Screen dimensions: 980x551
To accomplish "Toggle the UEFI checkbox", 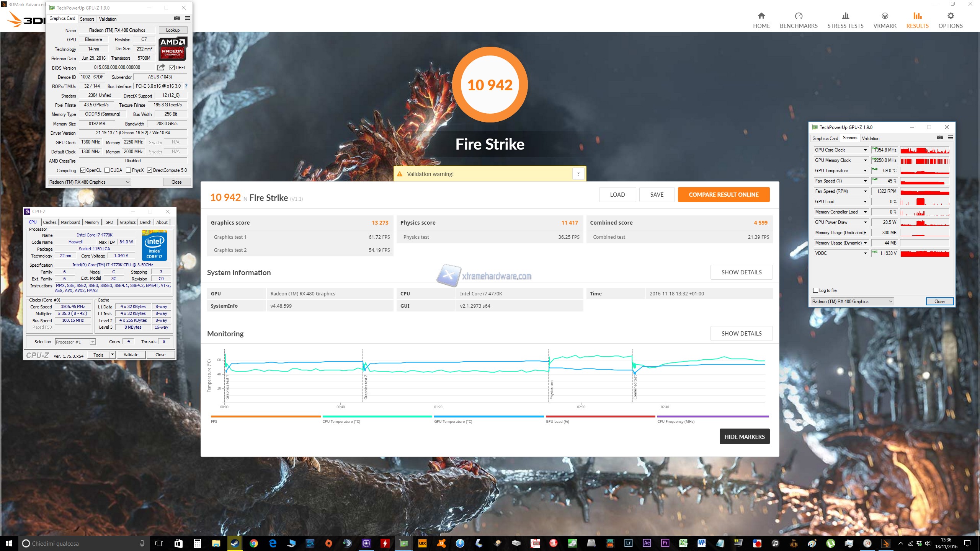I will [172, 68].
